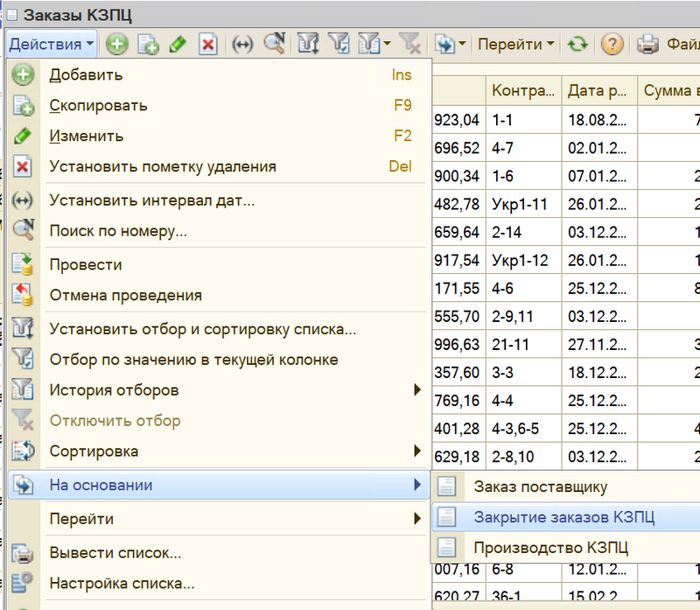
Task: Select Закрытие заказов КЗПЦ in submenu
Action: point(566,517)
